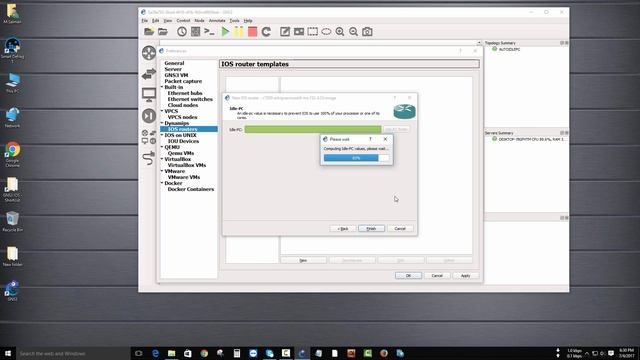Open the Node menu
Screen dimensions: 640x360
tap(199, 20)
